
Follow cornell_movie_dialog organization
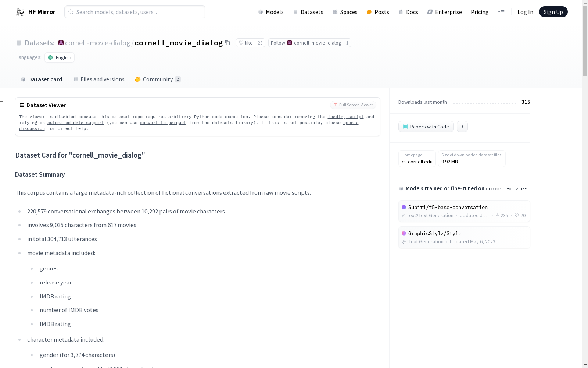pyautogui.click(x=306, y=43)
